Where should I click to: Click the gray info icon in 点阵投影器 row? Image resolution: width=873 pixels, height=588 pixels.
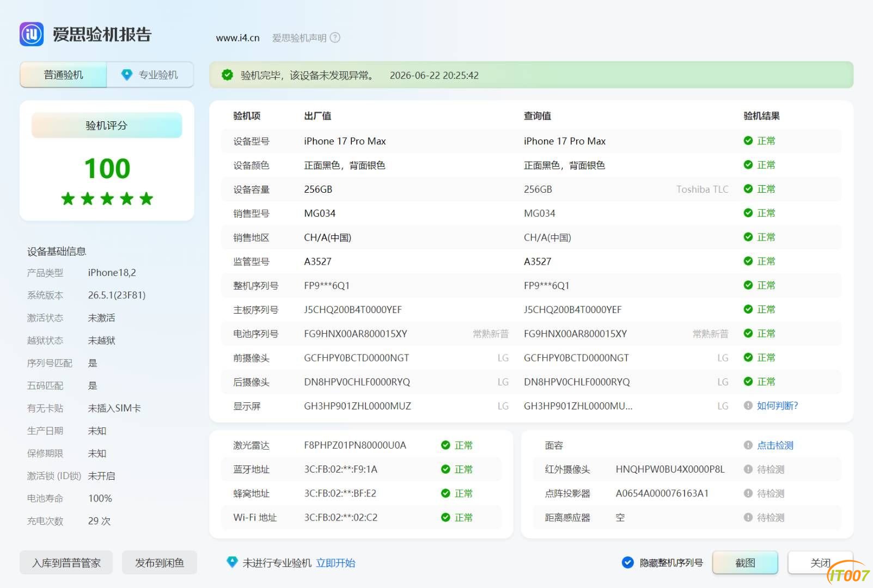pyautogui.click(x=748, y=493)
